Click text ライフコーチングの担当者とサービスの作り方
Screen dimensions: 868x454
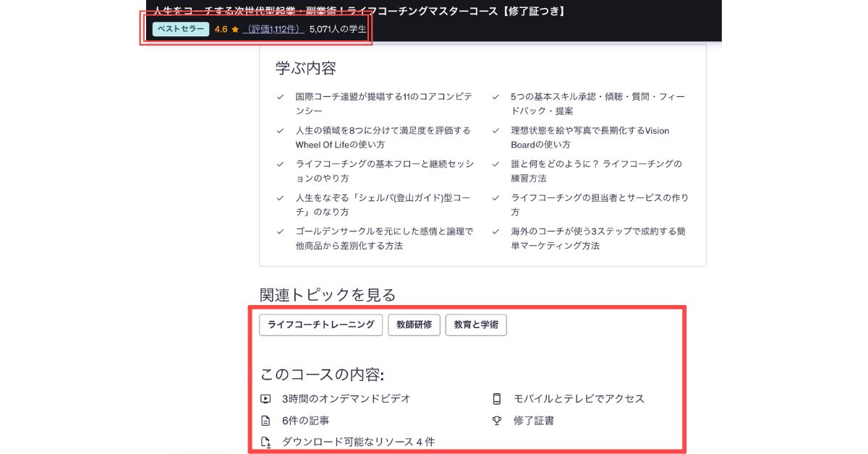600,205
